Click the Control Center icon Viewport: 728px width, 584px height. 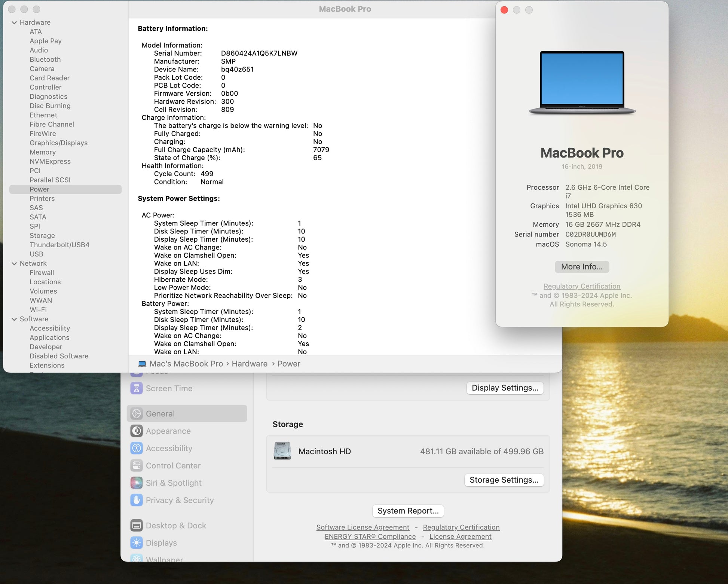tap(137, 465)
